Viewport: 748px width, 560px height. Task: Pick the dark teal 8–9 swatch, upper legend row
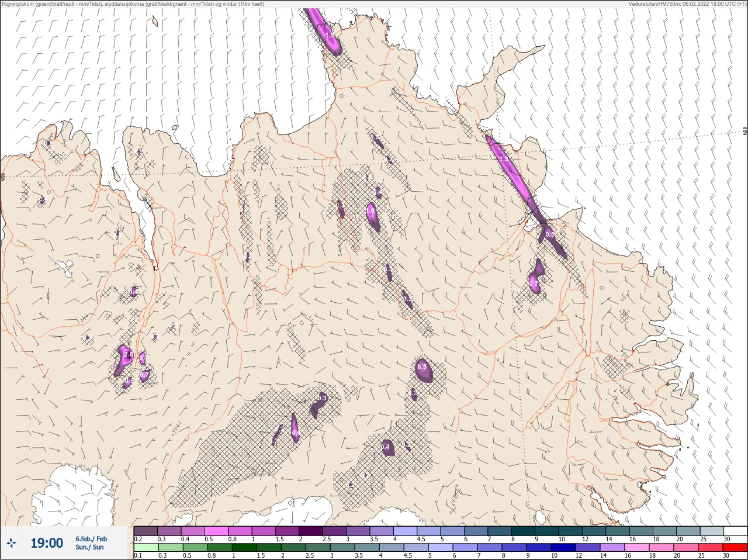coord(523,531)
